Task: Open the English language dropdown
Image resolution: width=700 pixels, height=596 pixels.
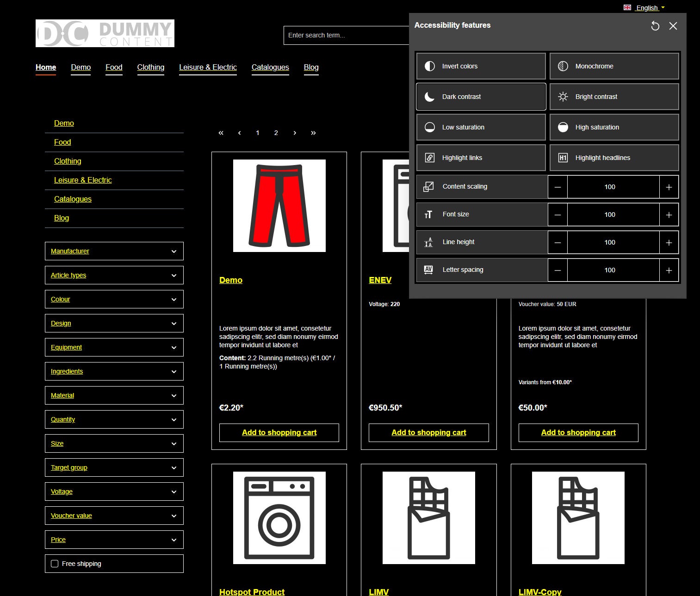Action: 644,8
